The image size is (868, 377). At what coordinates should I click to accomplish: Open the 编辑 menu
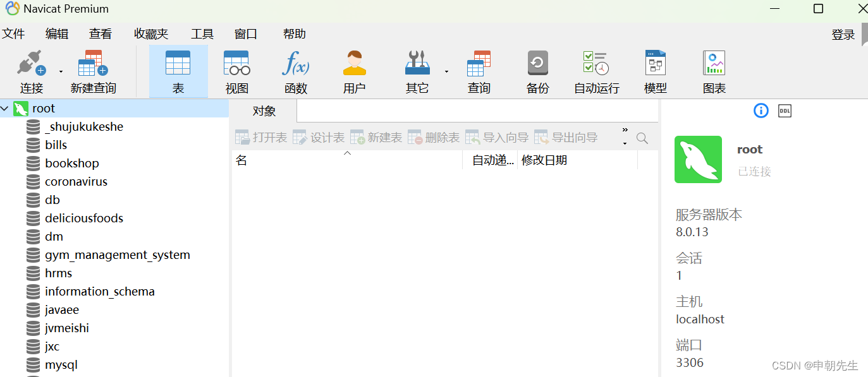pyautogui.click(x=57, y=34)
